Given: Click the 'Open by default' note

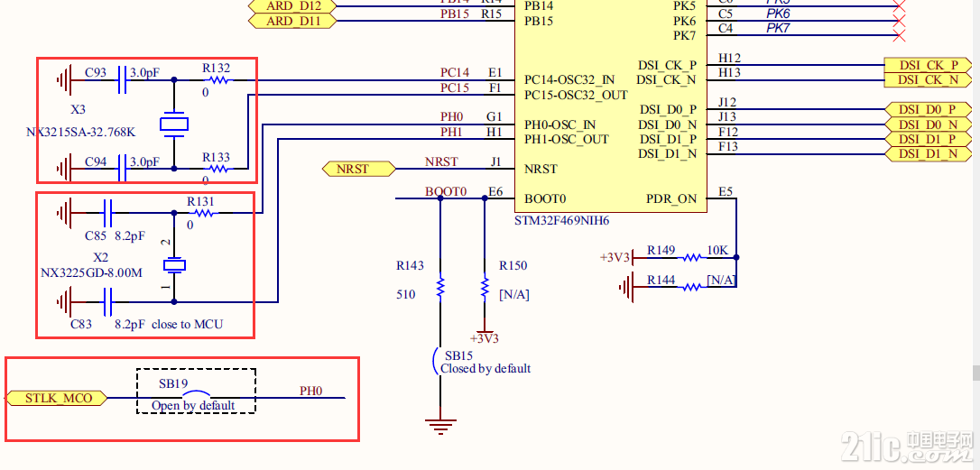Looking at the screenshot, I should (193, 406).
